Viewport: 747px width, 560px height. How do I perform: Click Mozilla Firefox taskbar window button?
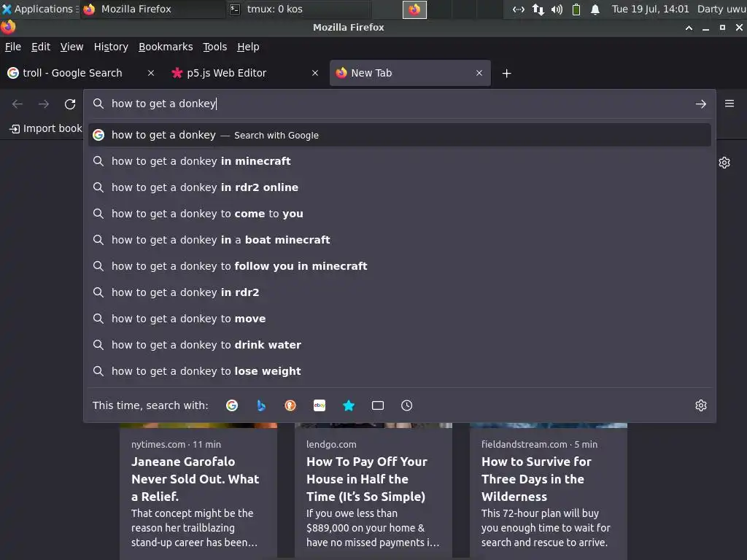[152, 9]
